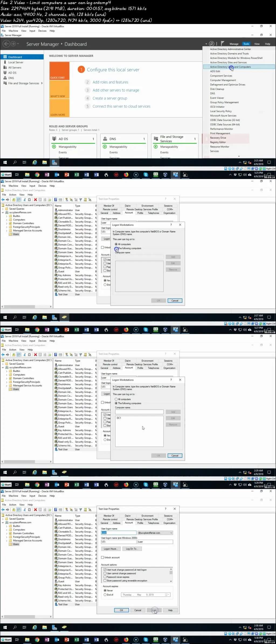Click Server Manager's refresh icon
The image size is (276, 644).
[x=212, y=44]
